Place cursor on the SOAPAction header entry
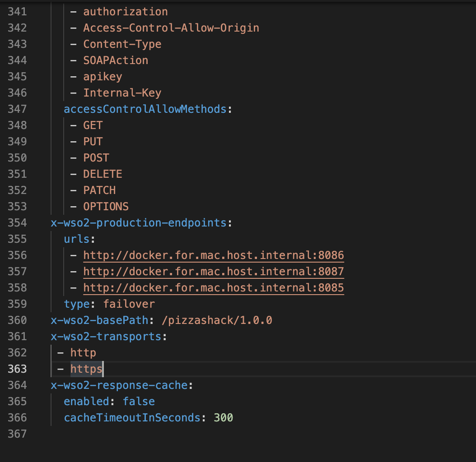The width and height of the screenshot is (476, 462). coord(115,60)
